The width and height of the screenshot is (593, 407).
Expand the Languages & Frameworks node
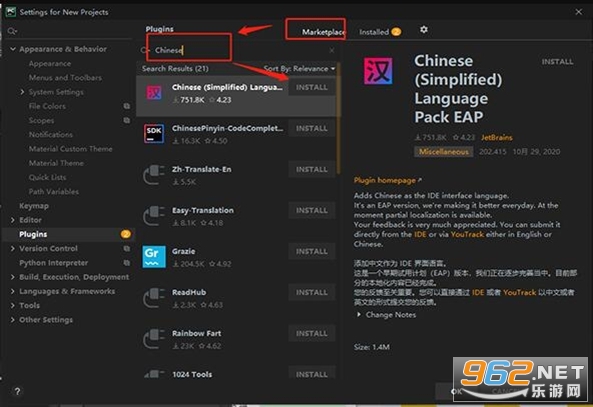[x=13, y=291]
